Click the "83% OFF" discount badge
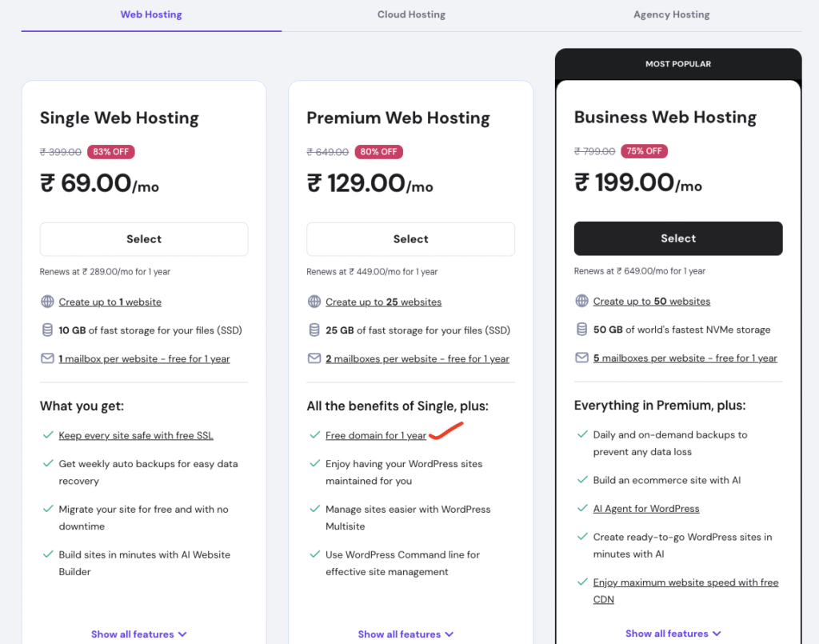819x644 pixels. pos(110,151)
